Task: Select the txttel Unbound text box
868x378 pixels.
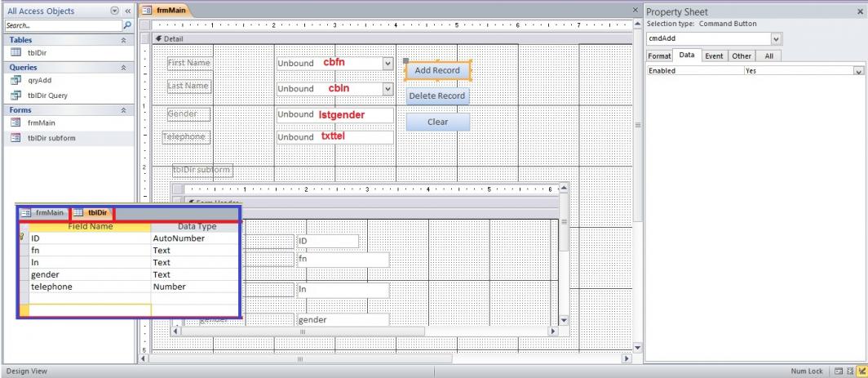Action: [335, 137]
